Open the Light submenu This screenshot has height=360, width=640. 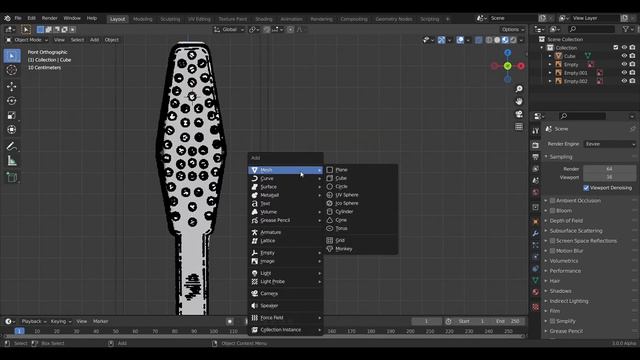click(285, 273)
